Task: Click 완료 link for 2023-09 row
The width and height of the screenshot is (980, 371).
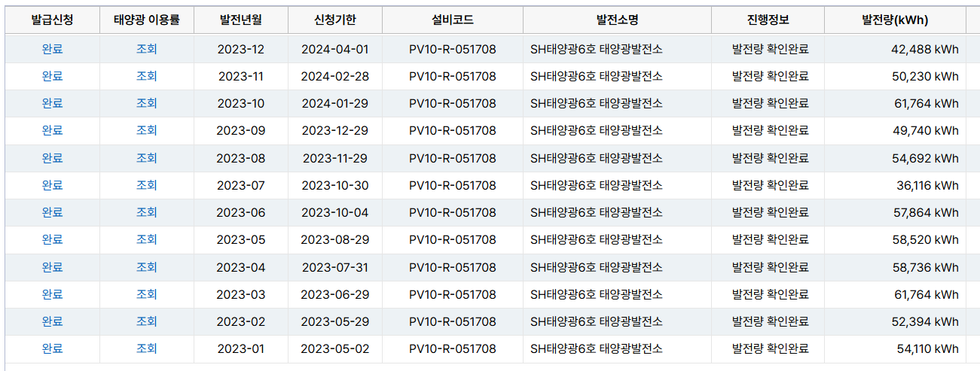Action: click(52, 130)
